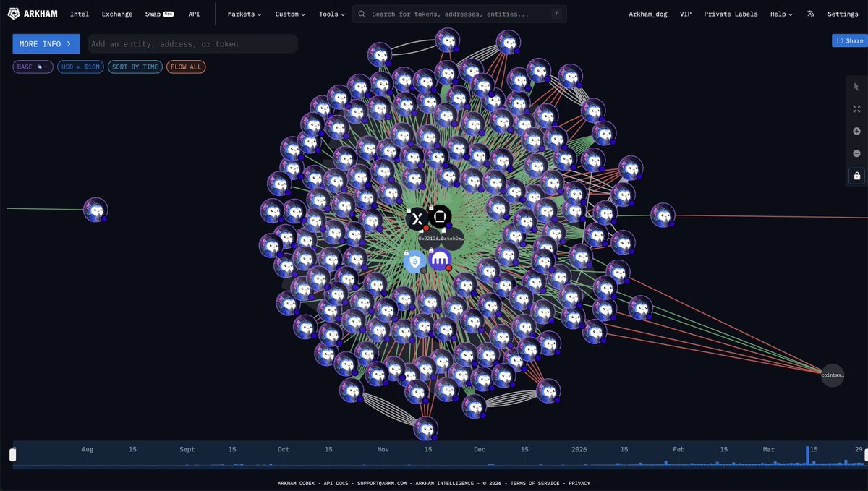Select the black X entity node
Screen dimensions: 868x491
pyautogui.click(x=417, y=218)
